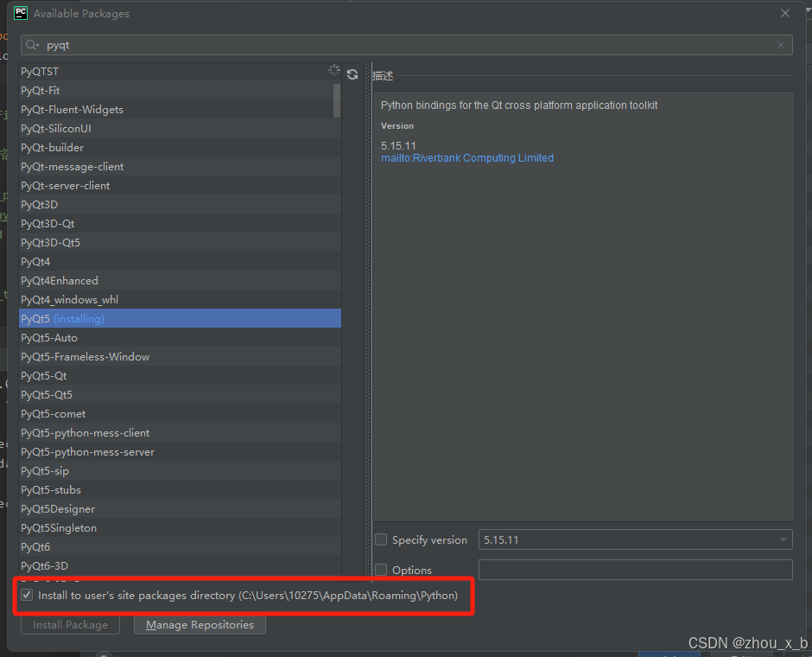Click the refresh package list icon
The width and height of the screenshot is (812, 657).
[352, 74]
